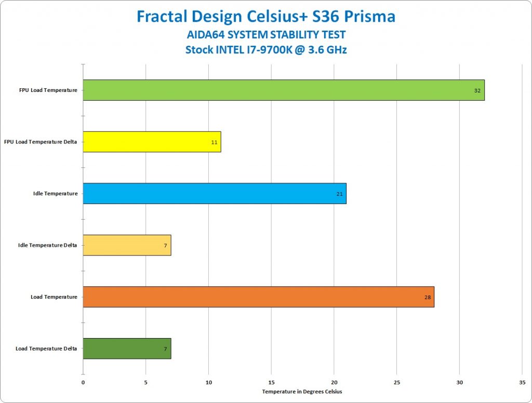Viewport: 532px width, 403px height.
Task: Select the x-axis tick label '15'
Action: [271, 383]
